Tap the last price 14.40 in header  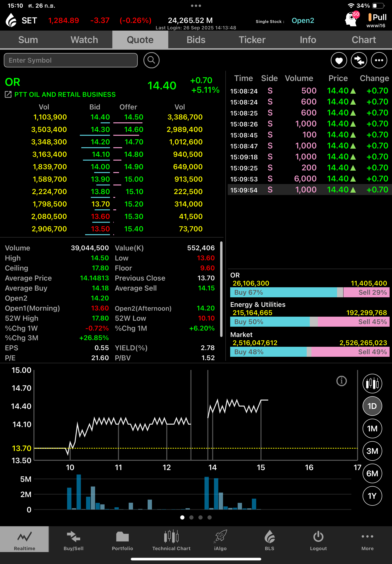(162, 86)
